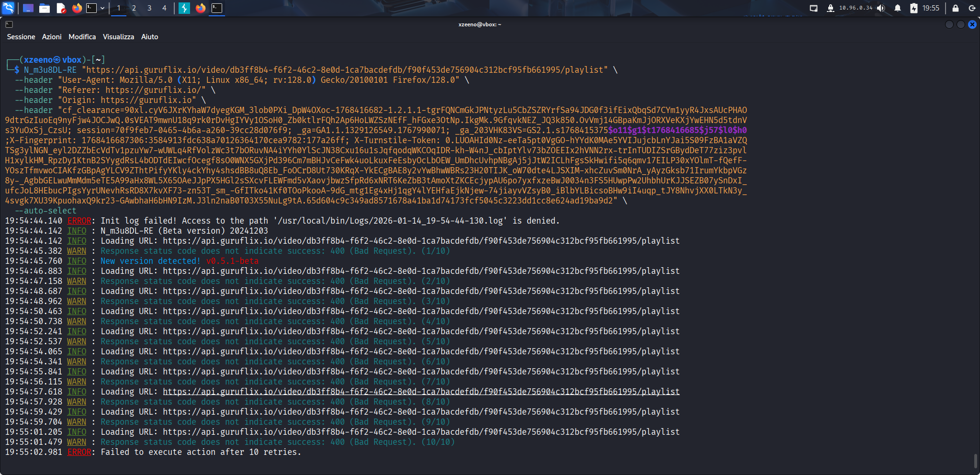Open the Modifica menu
The width and height of the screenshot is (980, 475).
tap(82, 37)
